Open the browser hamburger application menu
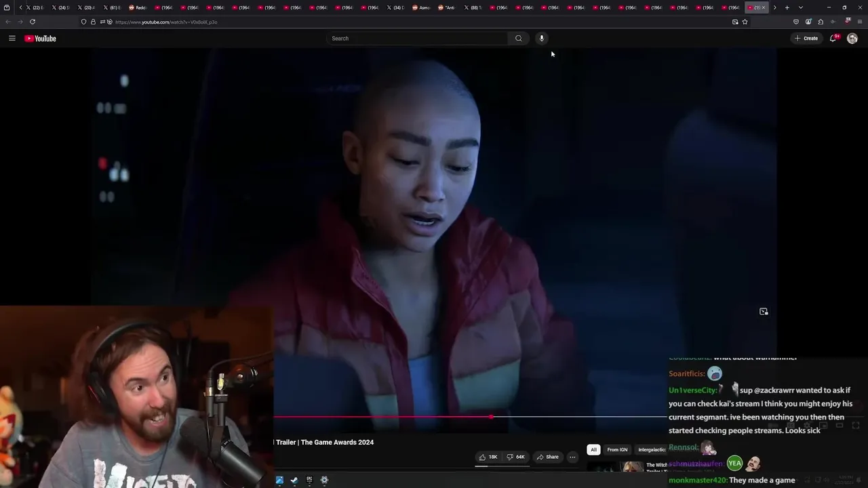The height and width of the screenshot is (488, 868). (859, 22)
